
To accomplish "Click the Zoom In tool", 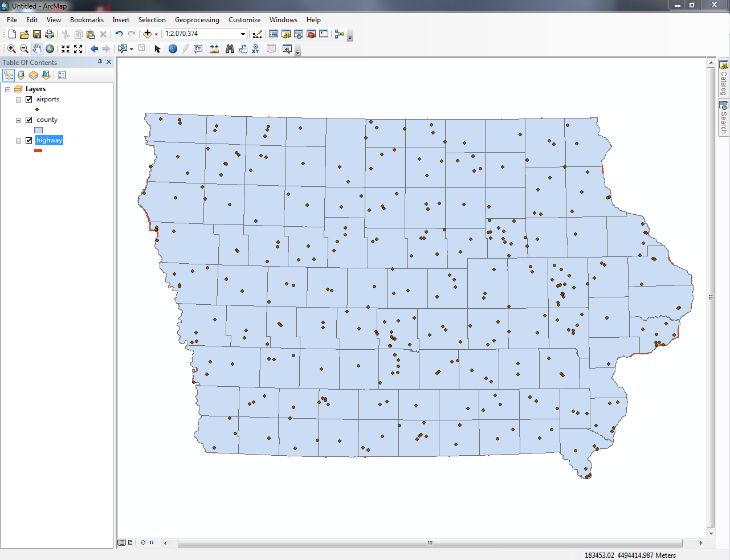I will coord(11,48).
